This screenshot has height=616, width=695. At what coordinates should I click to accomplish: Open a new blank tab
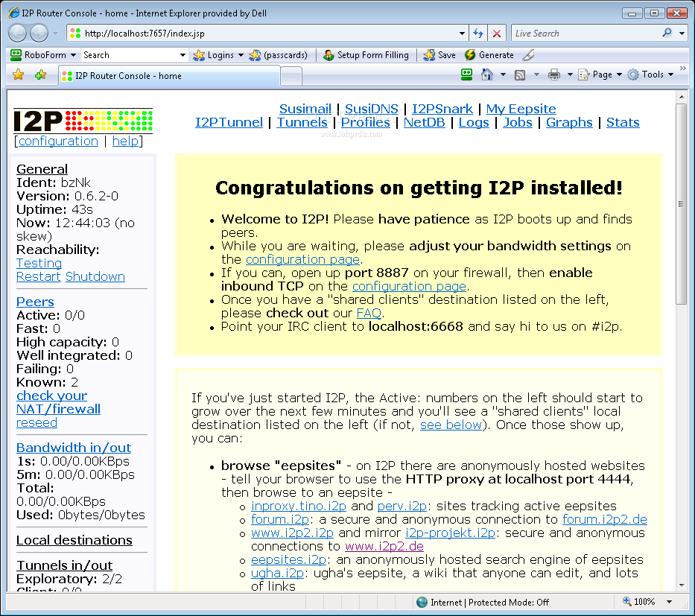pyautogui.click(x=291, y=76)
